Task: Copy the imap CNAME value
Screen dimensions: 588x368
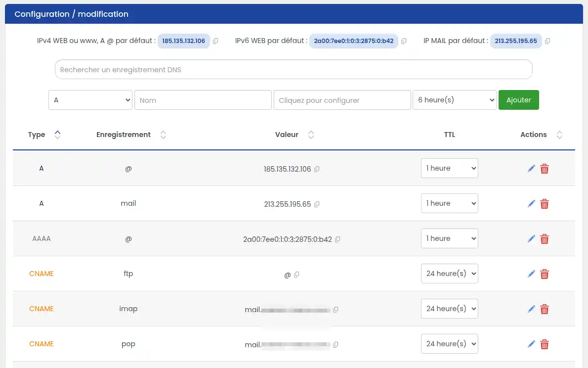Action: 336,310
